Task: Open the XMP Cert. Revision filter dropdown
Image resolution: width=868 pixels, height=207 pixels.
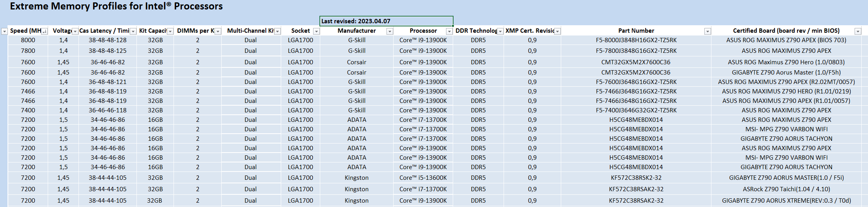Action: pyautogui.click(x=557, y=31)
